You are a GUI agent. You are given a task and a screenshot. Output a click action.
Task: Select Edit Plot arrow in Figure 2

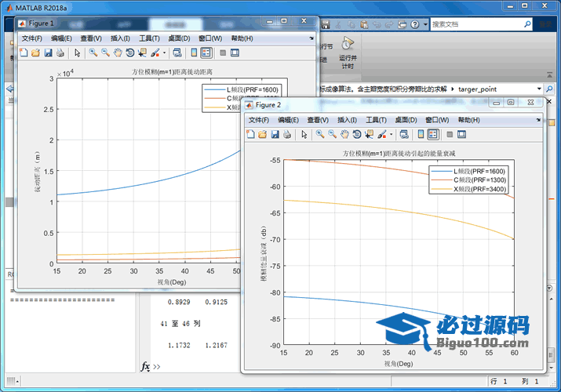click(x=304, y=134)
